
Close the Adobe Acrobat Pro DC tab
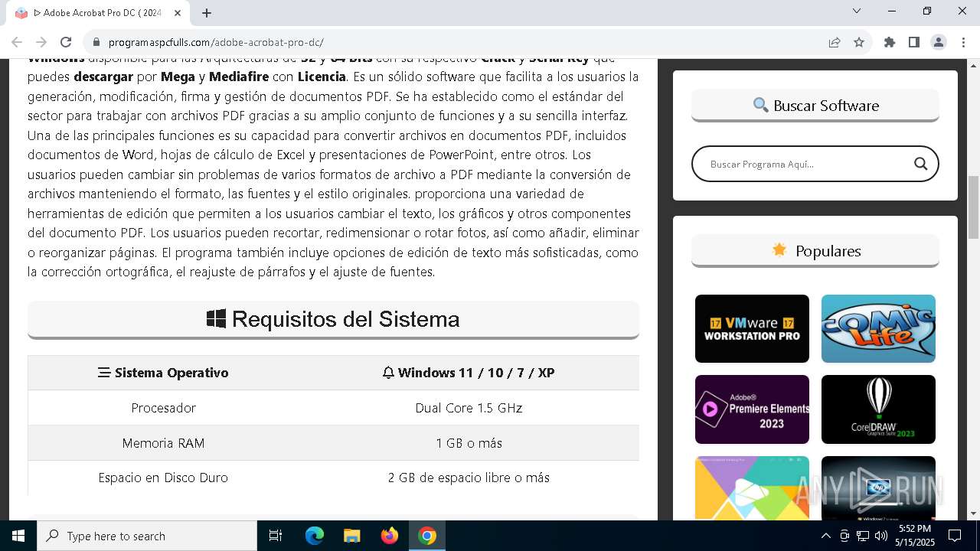(x=179, y=13)
